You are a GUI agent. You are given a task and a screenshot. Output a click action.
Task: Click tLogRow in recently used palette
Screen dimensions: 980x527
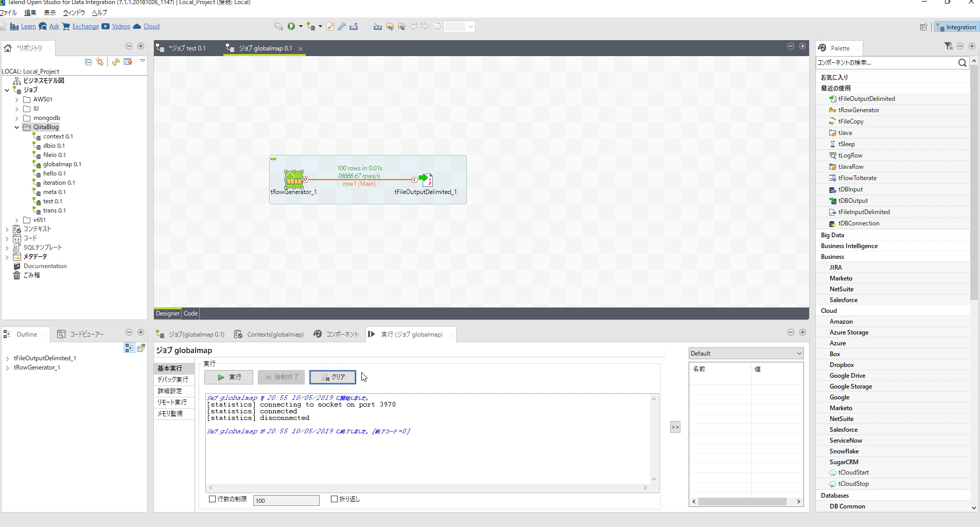850,155
